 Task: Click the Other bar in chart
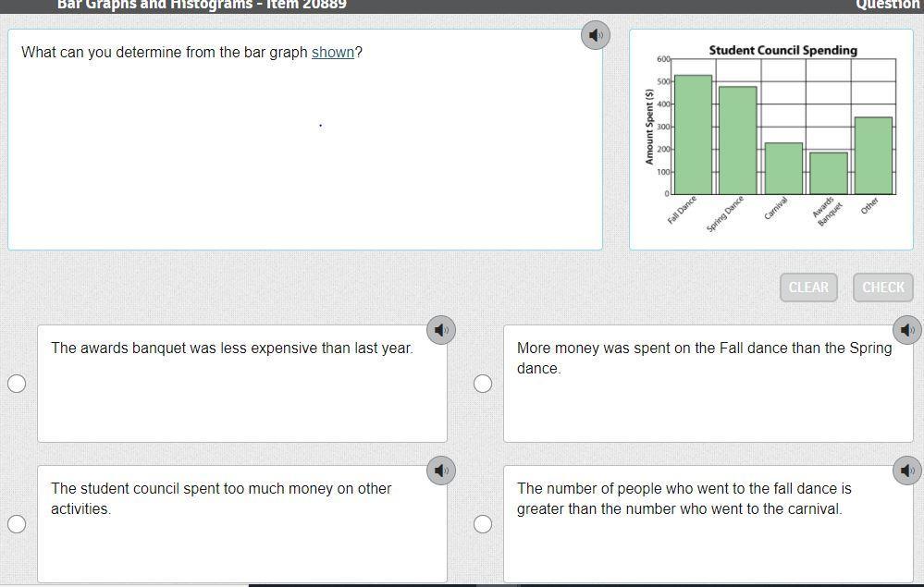873,155
